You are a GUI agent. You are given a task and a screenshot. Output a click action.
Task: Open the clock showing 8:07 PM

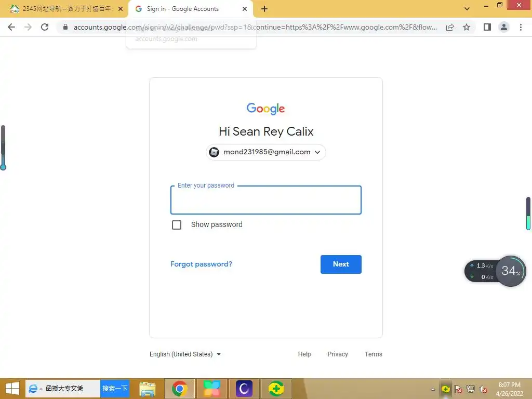[509, 389]
